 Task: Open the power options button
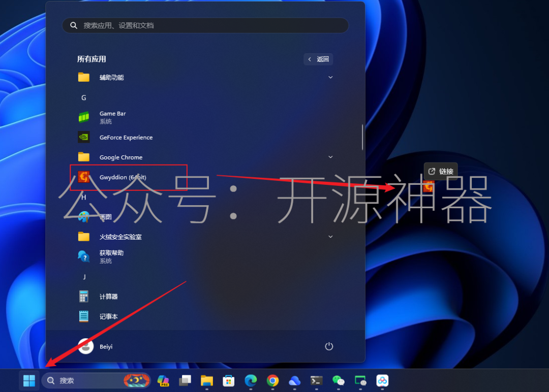(x=329, y=346)
